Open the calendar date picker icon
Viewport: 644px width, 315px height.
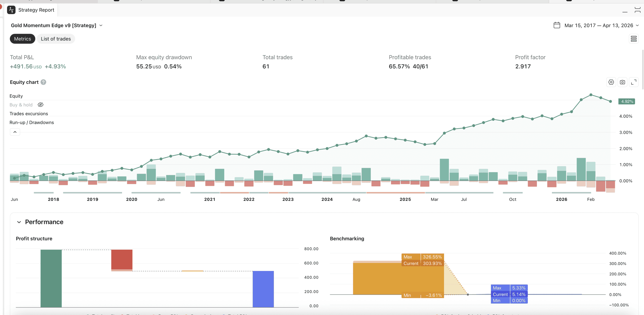click(x=556, y=25)
